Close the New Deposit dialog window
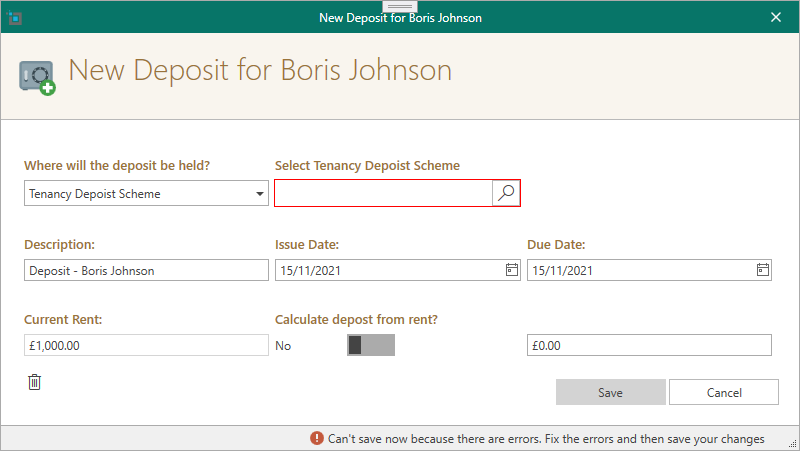800x451 pixels. (776, 17)
